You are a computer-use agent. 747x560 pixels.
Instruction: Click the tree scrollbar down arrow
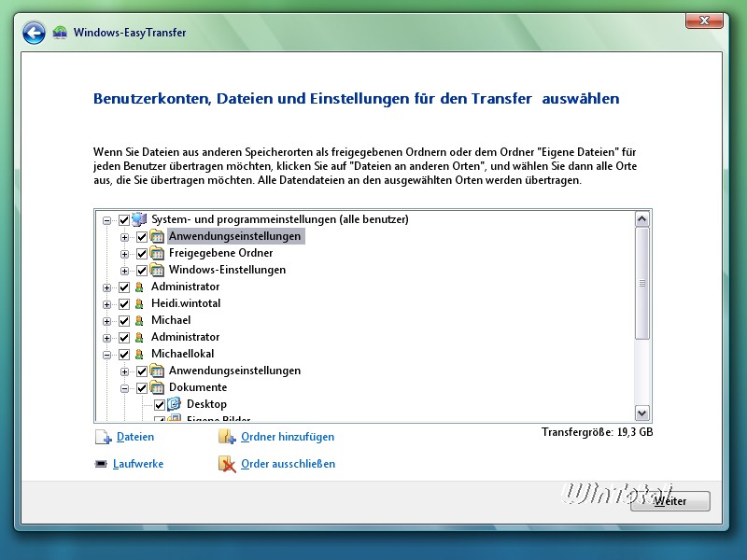pyautogui.click(x=642, y=413)
